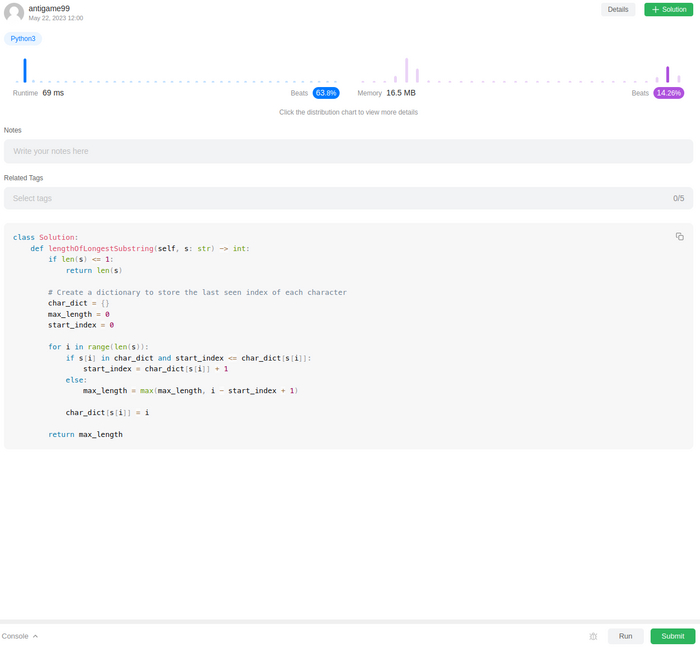The width and height of the screenshot is (700, 647).
Task: Run the code
Action: pyautogui.click(x=625, y=636)
